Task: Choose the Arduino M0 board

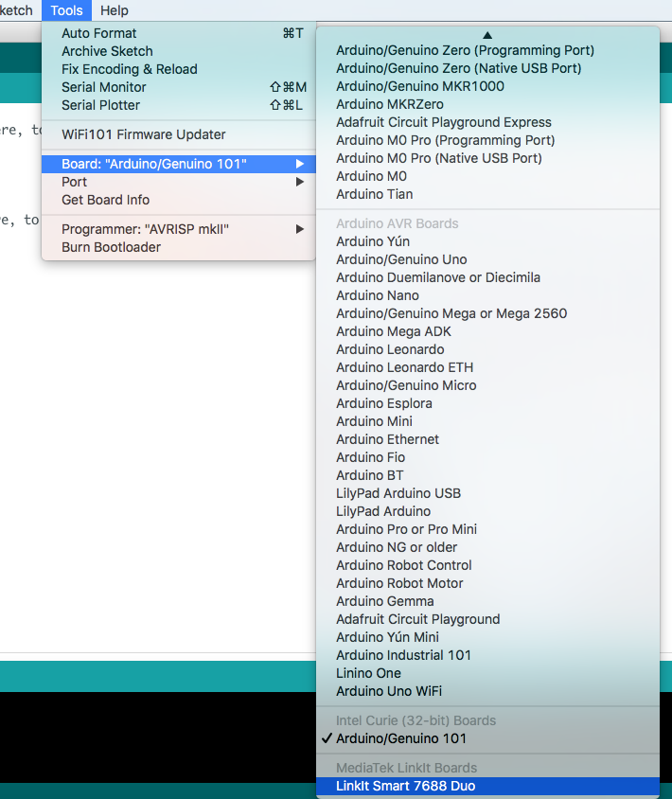Action: (487, 176)
